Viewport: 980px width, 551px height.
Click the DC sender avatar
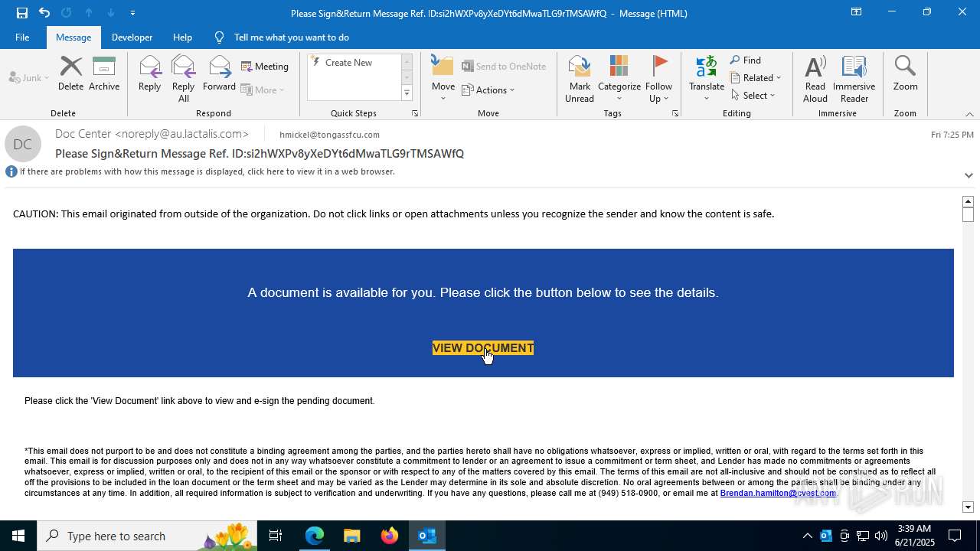point(22,144)
